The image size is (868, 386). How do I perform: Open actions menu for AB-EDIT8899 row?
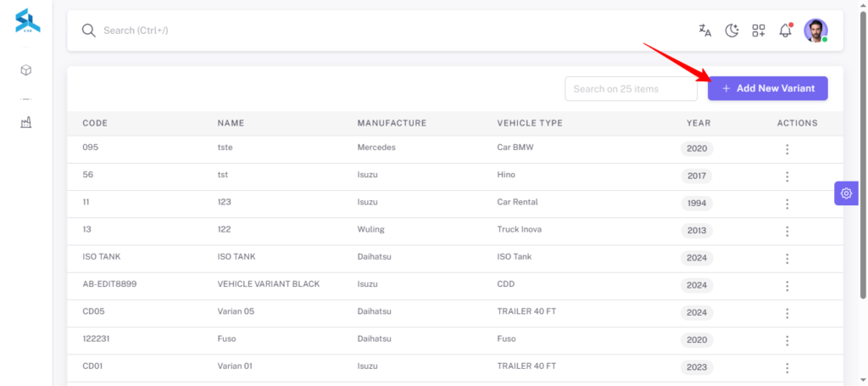pyautogui.click(x=787, y=286)
